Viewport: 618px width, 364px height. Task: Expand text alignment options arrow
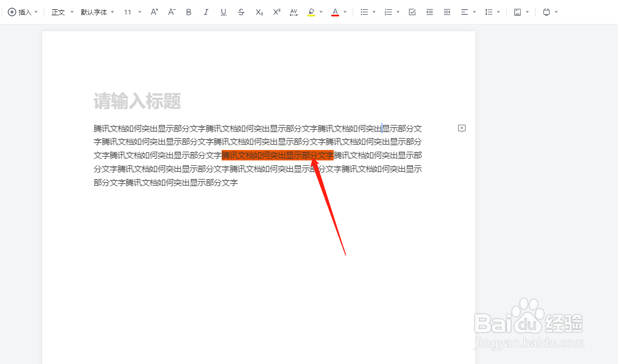point(474,12)
